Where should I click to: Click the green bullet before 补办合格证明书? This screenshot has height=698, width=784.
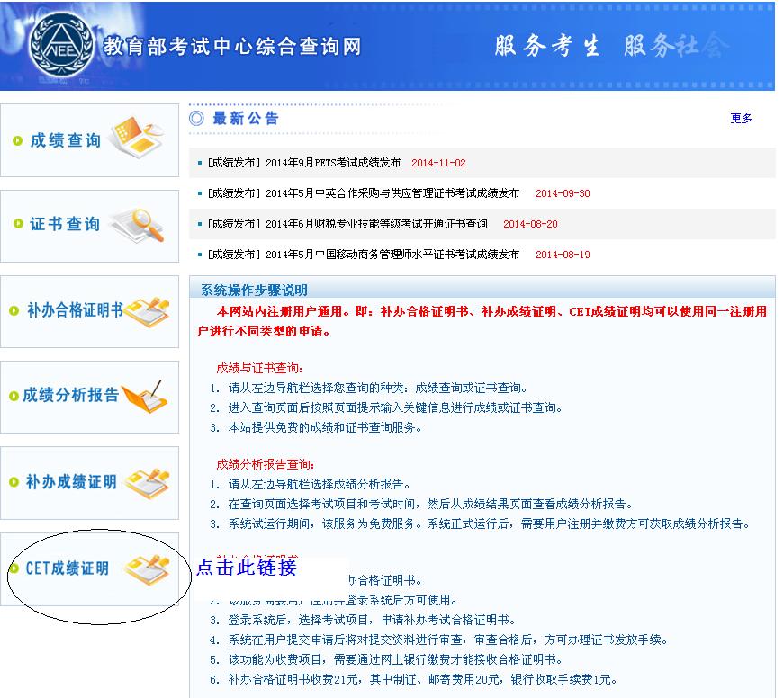click(x=14, y=311)
